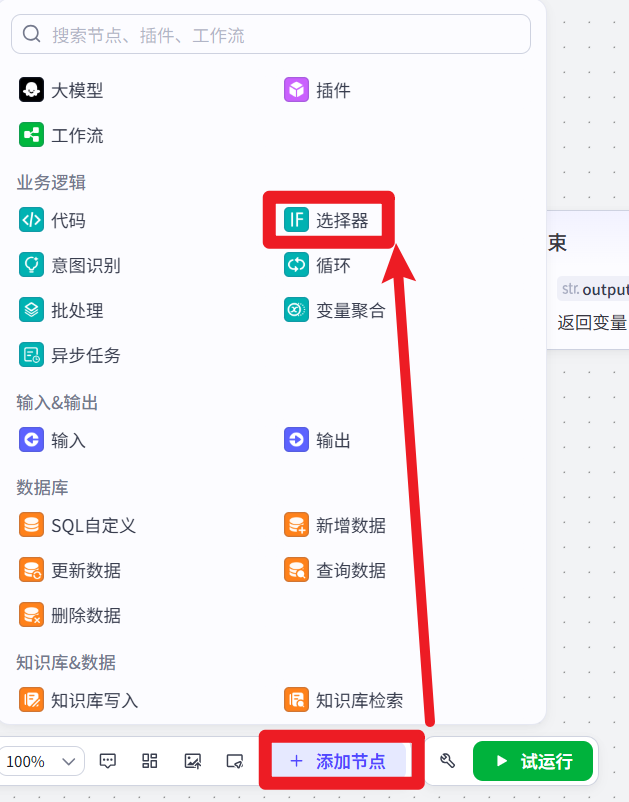Select the SQL自定义 database icon
Image resolution: width=629 pixels, height=802 pixels.
31,525
